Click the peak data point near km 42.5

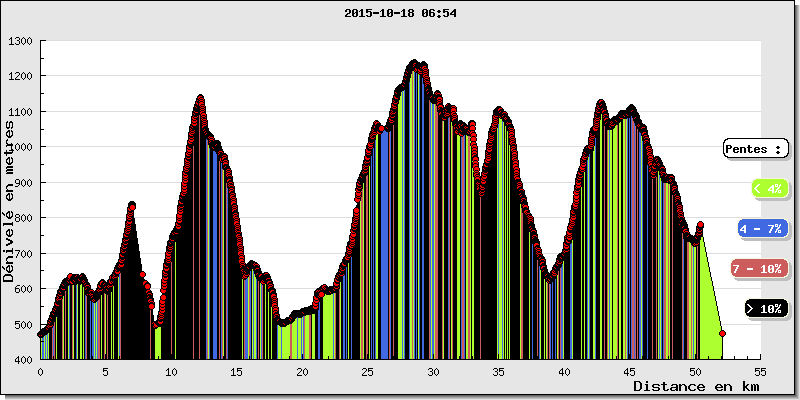click(601, 103)
